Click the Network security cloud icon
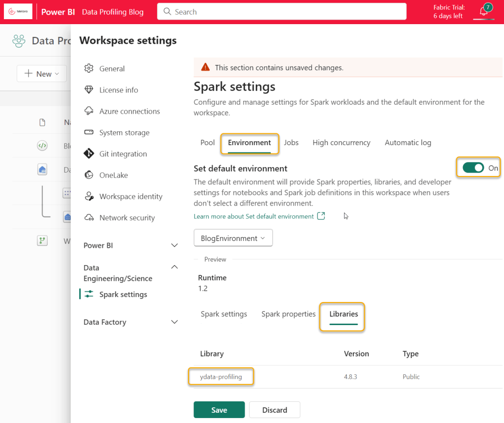Screen dimensions: 504x423 point(89,217)
